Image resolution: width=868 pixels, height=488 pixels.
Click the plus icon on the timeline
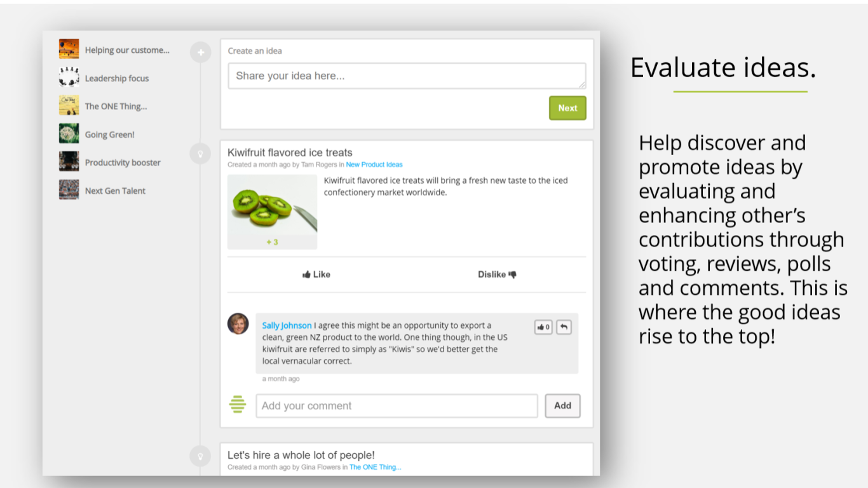coord(200,52)
